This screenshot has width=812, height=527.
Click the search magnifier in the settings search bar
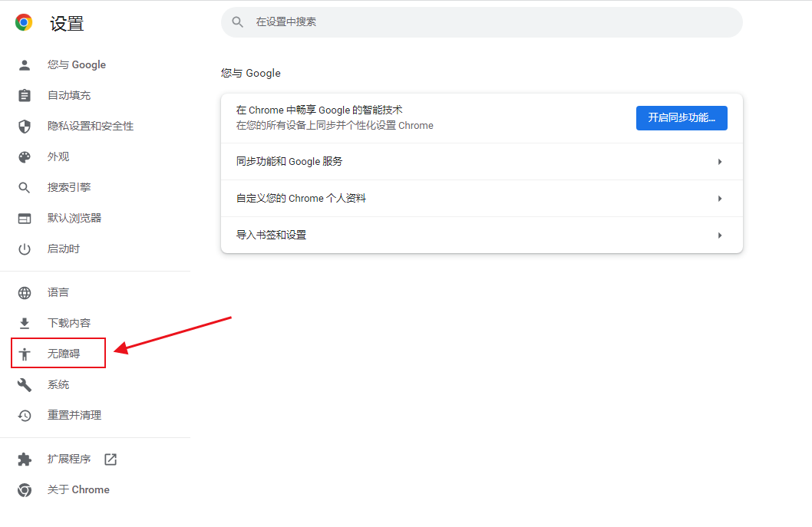tap(238, 21)
